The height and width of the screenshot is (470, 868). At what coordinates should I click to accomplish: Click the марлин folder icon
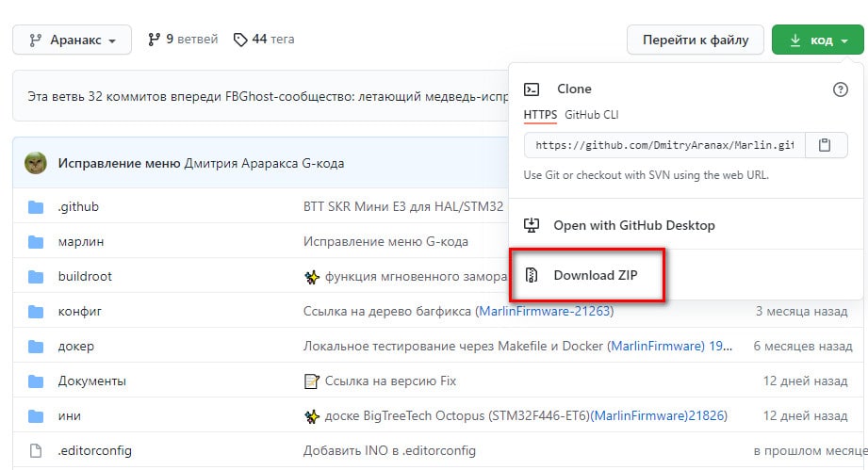[x=36, y=242]
